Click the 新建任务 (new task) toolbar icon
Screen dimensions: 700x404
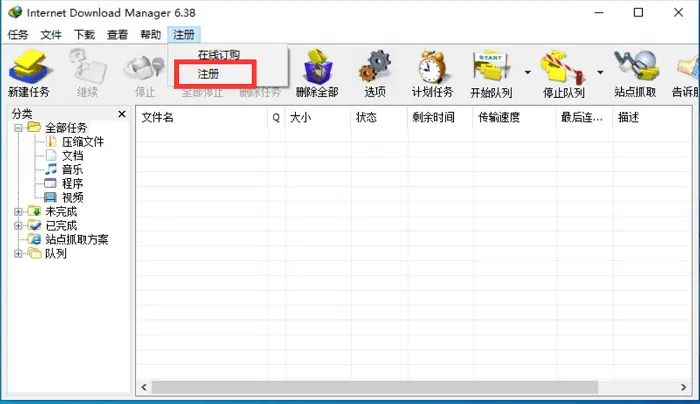(29, 67)
